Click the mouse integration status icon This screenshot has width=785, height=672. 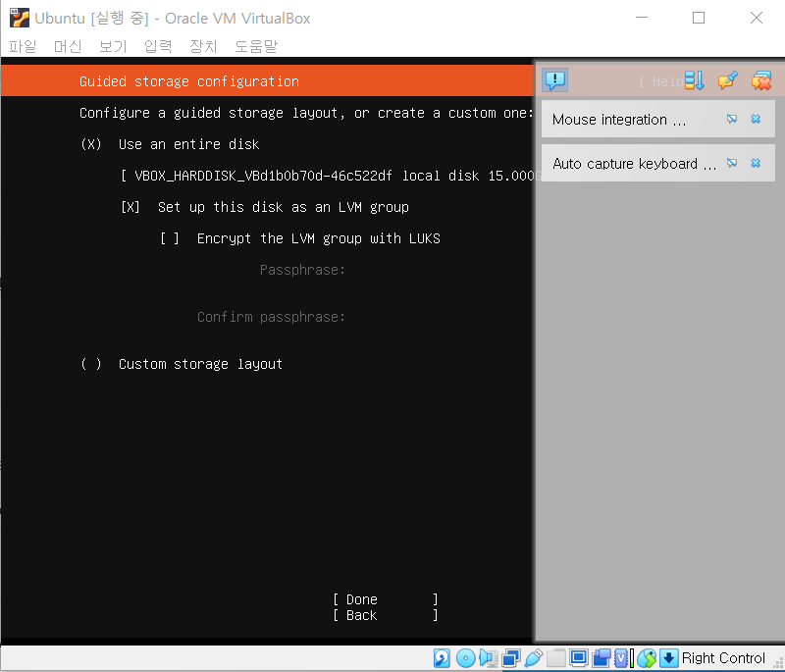[x=647, y=658]
